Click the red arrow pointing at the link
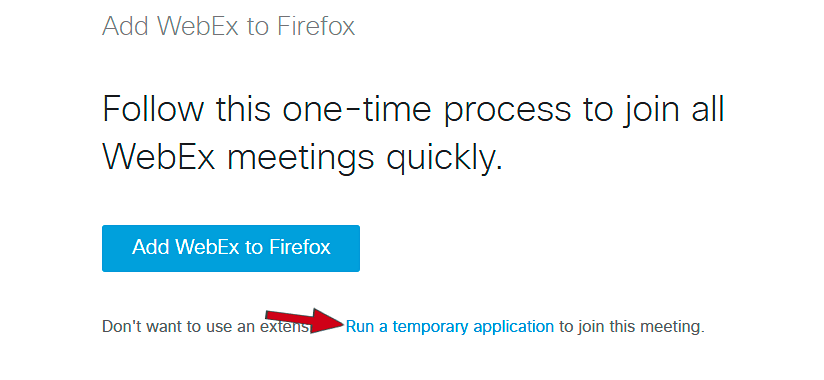Screen dimensions: 824x380 tap(305, 320)
